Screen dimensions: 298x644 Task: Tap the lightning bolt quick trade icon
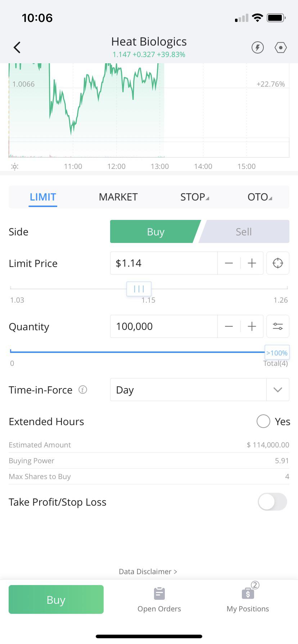coord(257,47)
